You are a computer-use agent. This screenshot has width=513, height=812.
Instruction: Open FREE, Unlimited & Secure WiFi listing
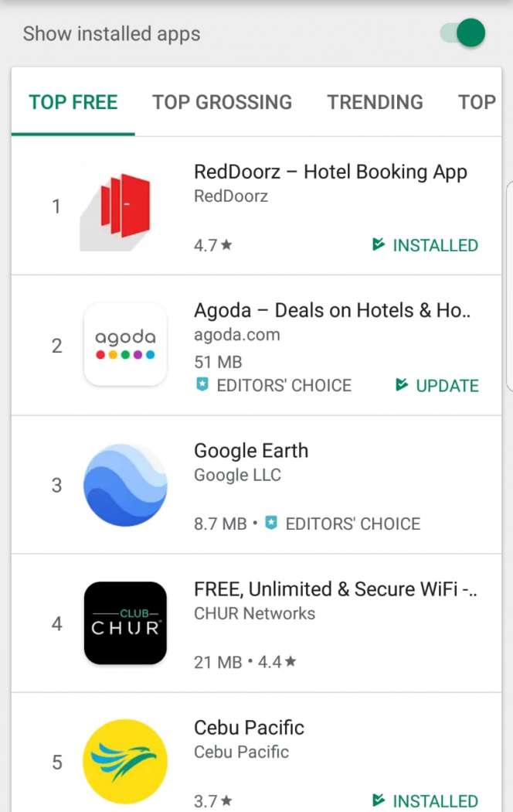[x=335, y=589]
